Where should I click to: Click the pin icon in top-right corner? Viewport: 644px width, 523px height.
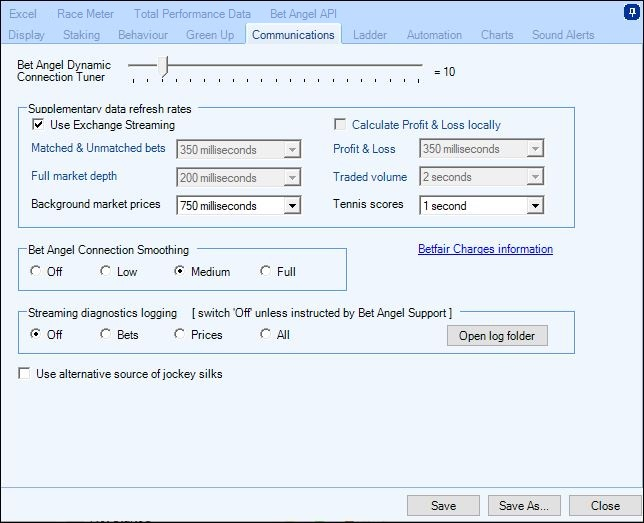tap(630, 12)
